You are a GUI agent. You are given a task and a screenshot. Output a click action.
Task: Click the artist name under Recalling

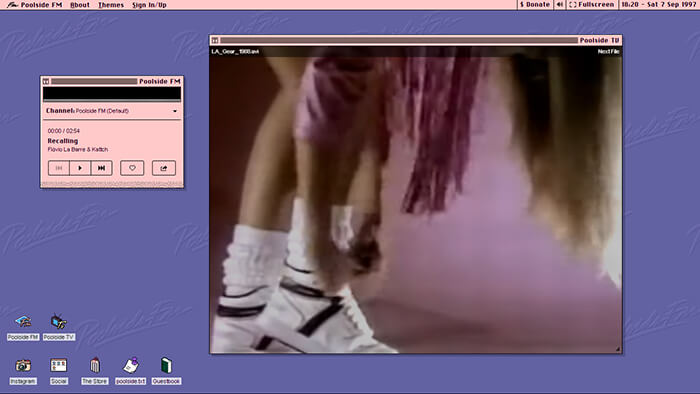78,149
